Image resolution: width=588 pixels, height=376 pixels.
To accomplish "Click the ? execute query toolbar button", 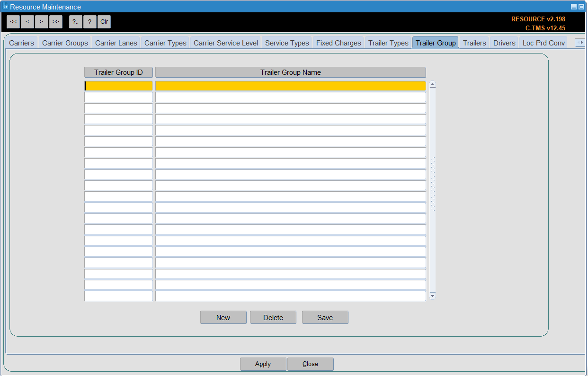I will pyautogui.click(x=90, y=22).
